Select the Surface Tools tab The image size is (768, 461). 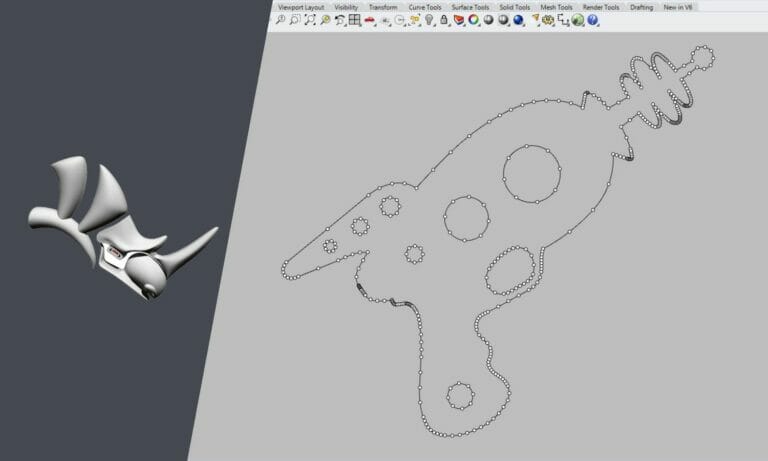469,6
